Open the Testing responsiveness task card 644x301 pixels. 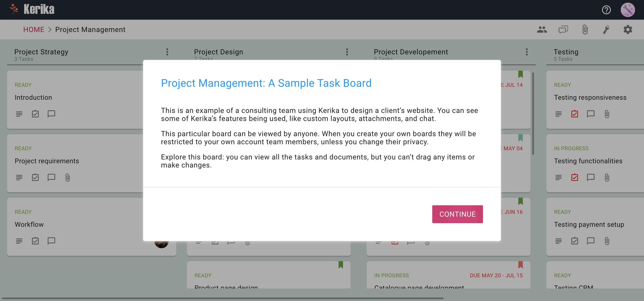pyautogui.click(x=595, y=100)
